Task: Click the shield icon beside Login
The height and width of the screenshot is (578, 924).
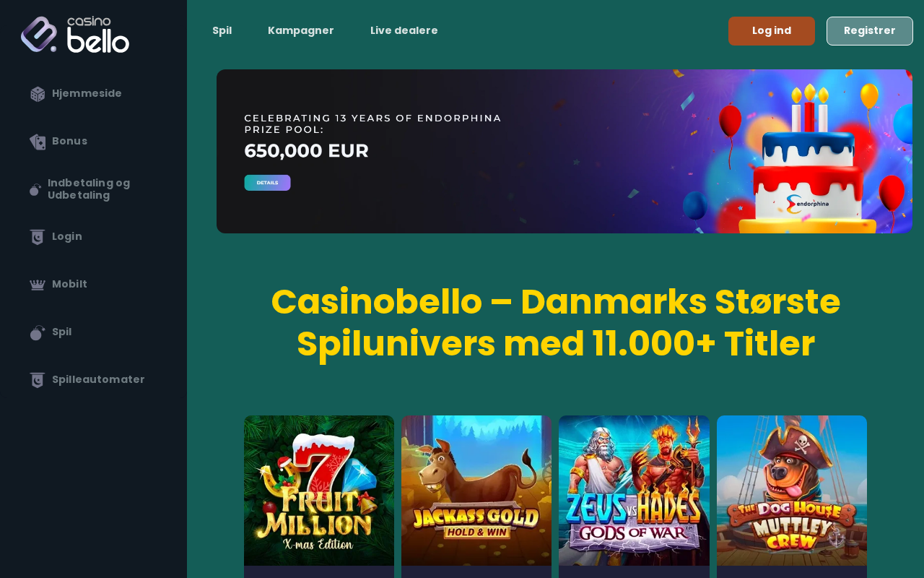Action: pos(38,237)
